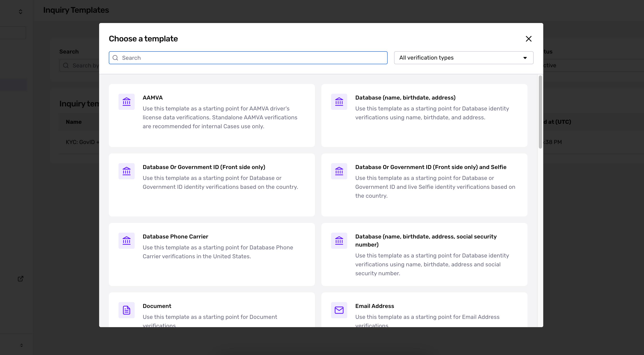This screenshot has height=355, width=644.
Task: Click the dropdown arrow for verification types
Action: tap(525, 58)
